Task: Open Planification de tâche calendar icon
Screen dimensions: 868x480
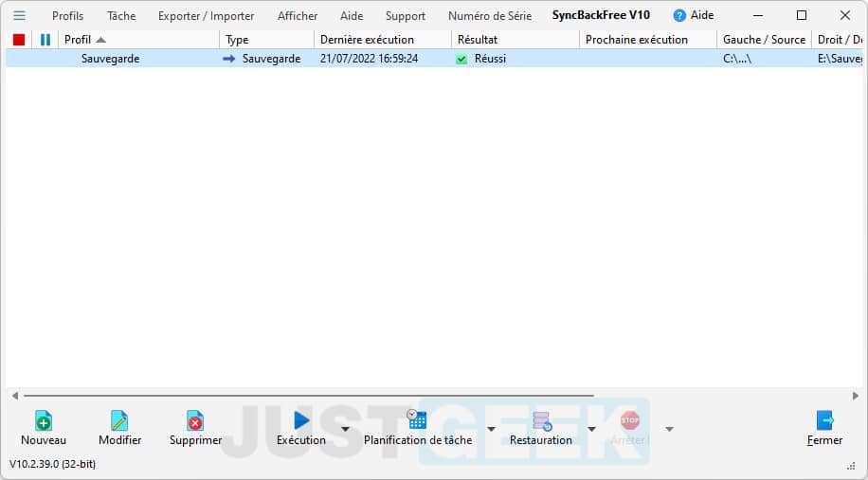Action: 417,419
